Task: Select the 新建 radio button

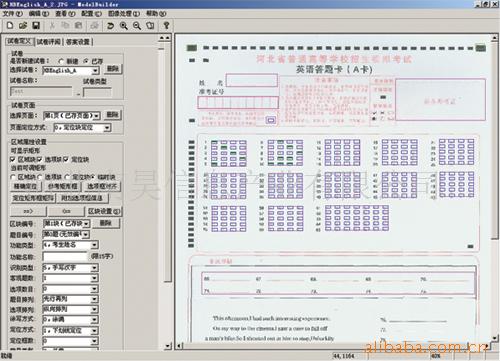Action: click(x=61, y=61)
